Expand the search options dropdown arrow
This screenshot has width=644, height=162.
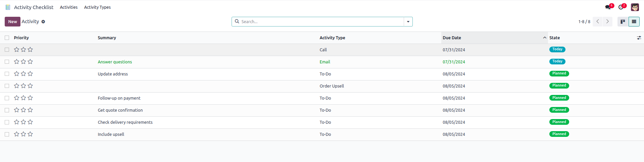tap(408, 21)
